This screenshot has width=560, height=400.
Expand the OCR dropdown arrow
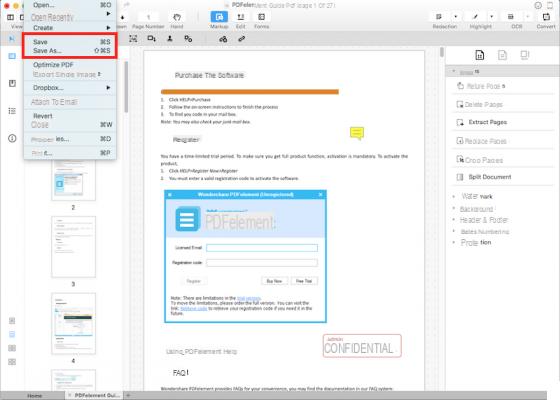point(527,17)
